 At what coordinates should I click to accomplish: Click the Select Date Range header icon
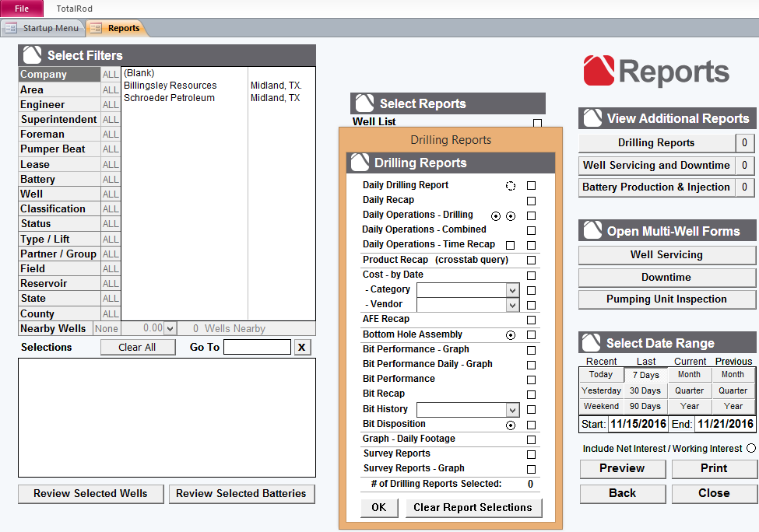click(592, 343)
